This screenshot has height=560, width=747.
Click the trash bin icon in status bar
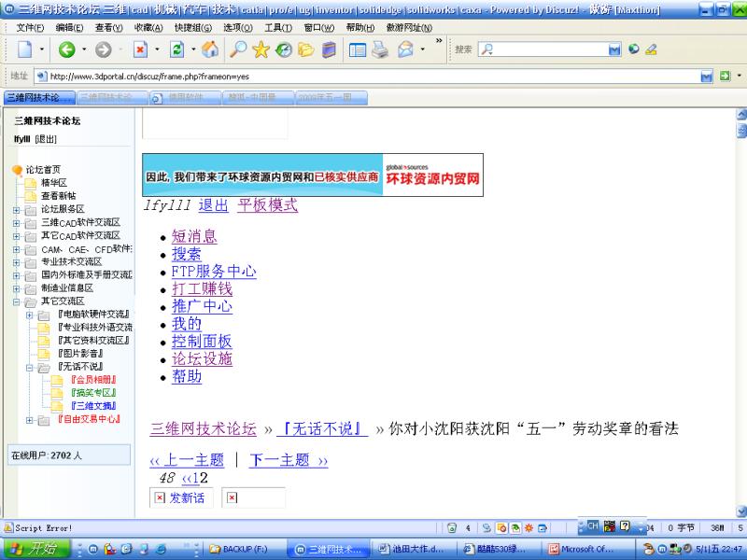click(452, 527)
